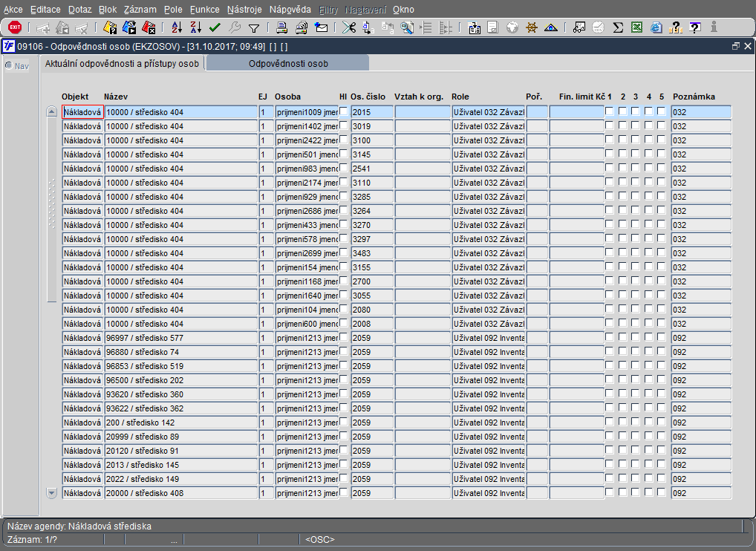This screenshot has height=551, width=756.
Task: Click the Sigma sum icon
Action: 618,27
